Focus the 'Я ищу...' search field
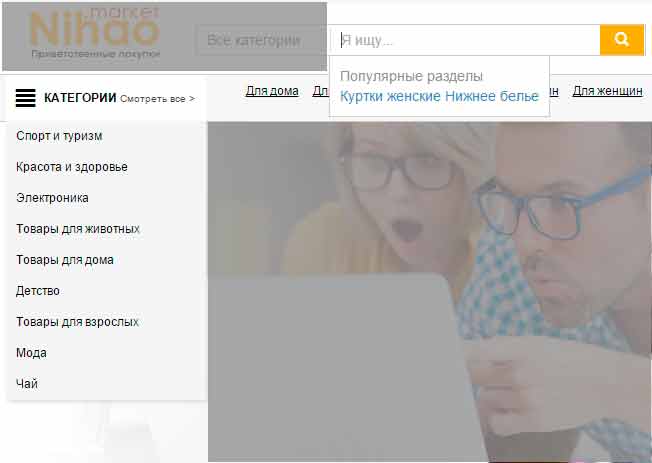652x463 pixels. pyautogui.click(x=465, y=40)
